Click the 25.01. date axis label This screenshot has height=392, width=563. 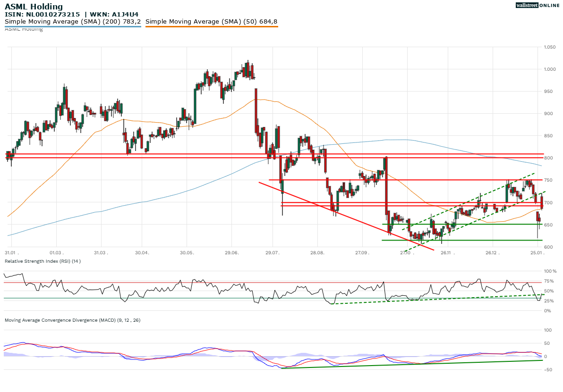[x=538, y=253]
